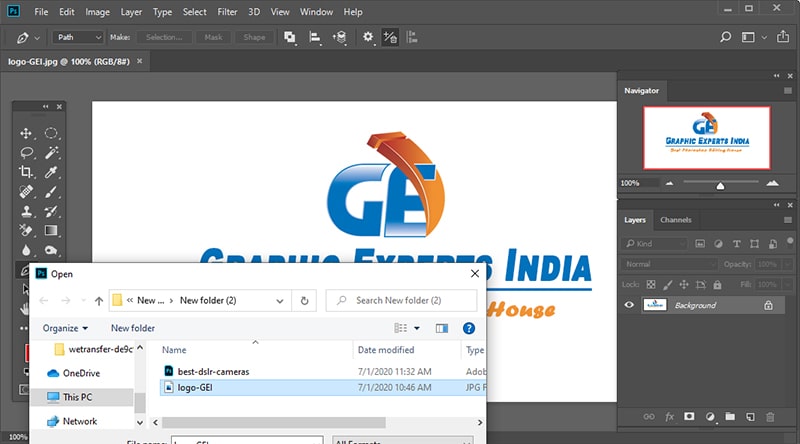Viewport: 800px width, 444px height.
Task: Select the Move tool
Action: click(x=26, y=134)
